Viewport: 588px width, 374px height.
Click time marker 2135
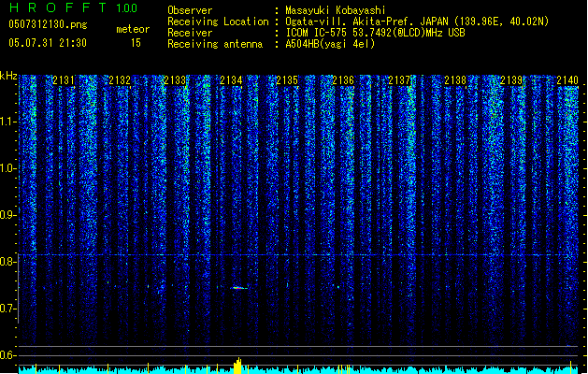tap(287, 80)
